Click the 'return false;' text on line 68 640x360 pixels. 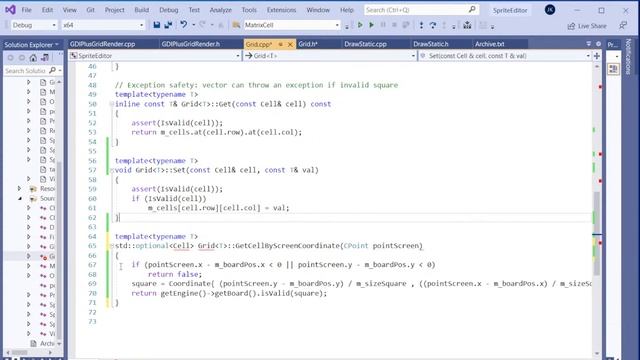click(175, 274)
